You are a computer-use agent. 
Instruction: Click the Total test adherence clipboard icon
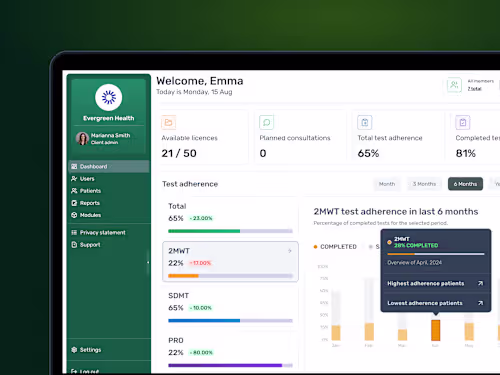365,122
